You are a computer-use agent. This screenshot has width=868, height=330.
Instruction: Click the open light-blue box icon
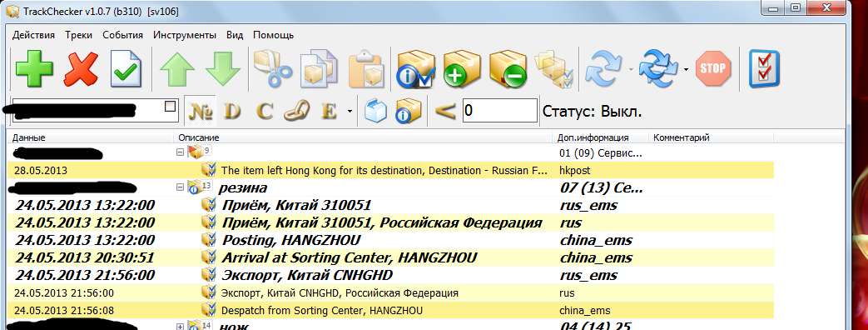click(x=376, y=111)
